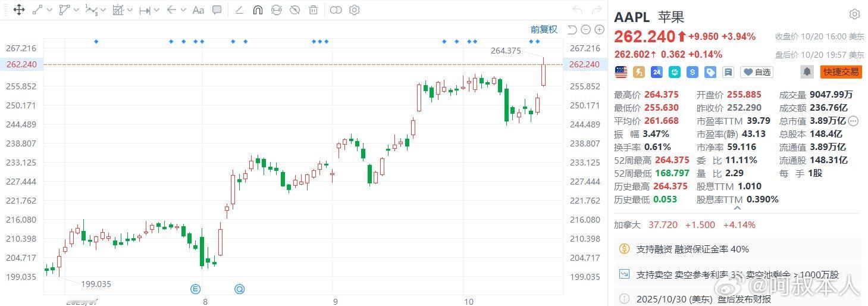Click the 成交量 9047.99万 value
Screen dimensions: 868x306
pyautogui.click(x=832, y=95)
